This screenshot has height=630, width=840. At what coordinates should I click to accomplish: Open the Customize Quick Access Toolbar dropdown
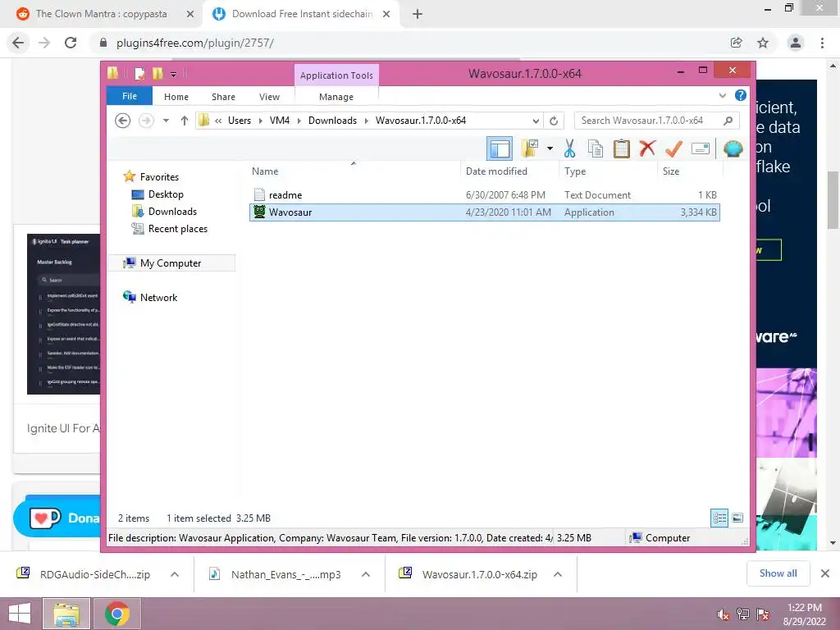coord(174,74)
